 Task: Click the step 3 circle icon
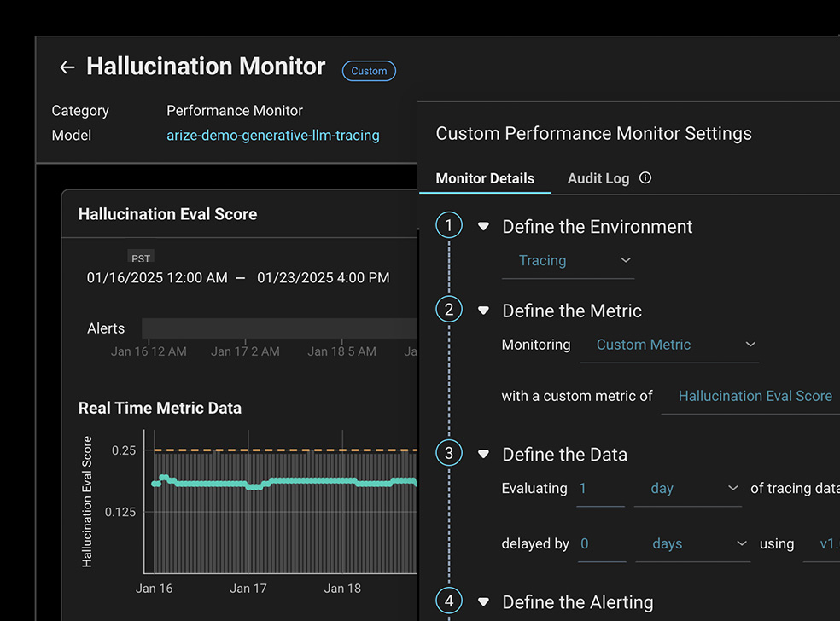[x=449, y=453]
